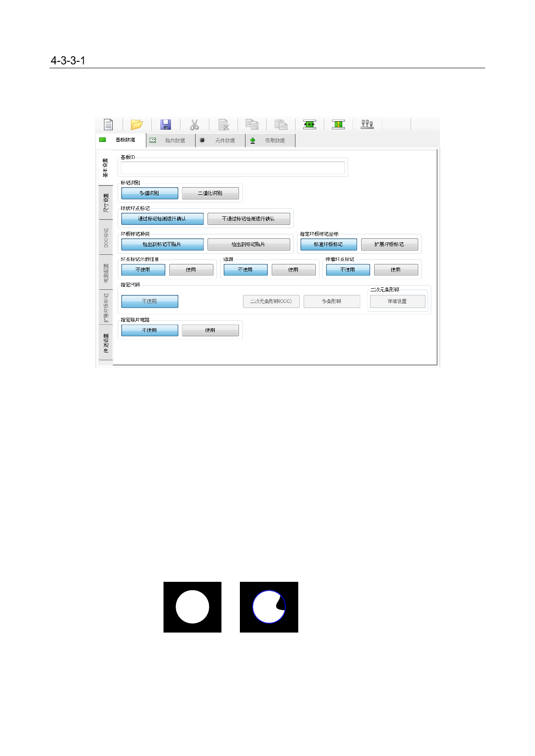Set 追溯 to 使用
This screenshot has height=756, width=535.
[x=293, y=270]
